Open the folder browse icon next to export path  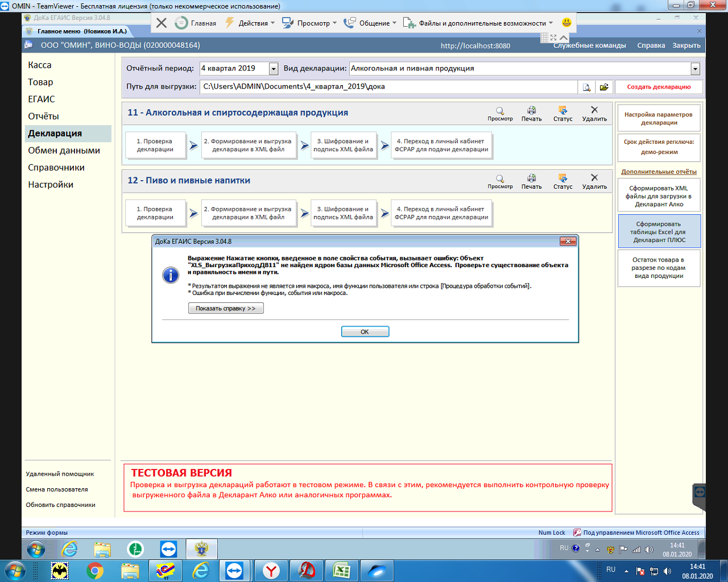[603, 87]
